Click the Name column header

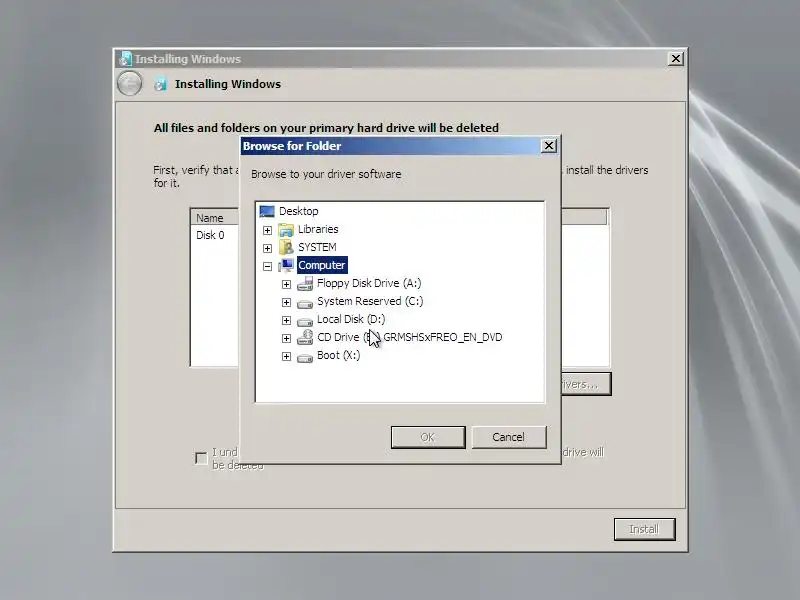coord(214,218)
